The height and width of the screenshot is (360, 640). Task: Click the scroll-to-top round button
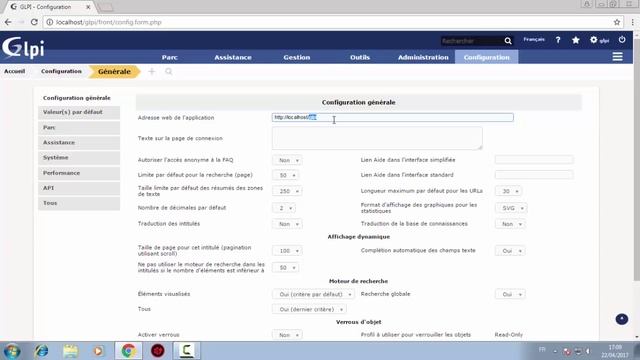[x=622, y=319]
